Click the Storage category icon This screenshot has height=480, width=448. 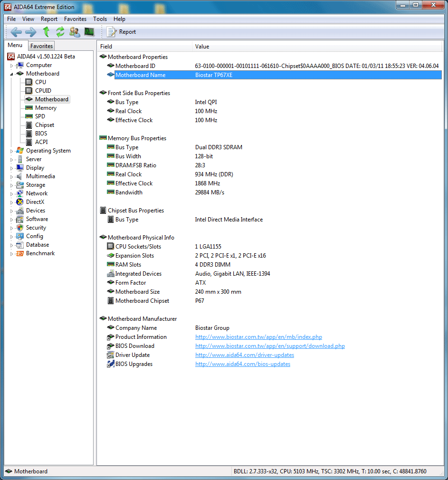tap(20, 185)
